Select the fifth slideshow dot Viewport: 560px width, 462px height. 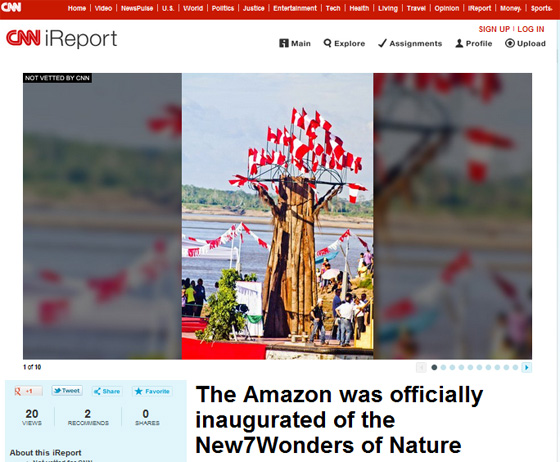click(x=470, y=367)
